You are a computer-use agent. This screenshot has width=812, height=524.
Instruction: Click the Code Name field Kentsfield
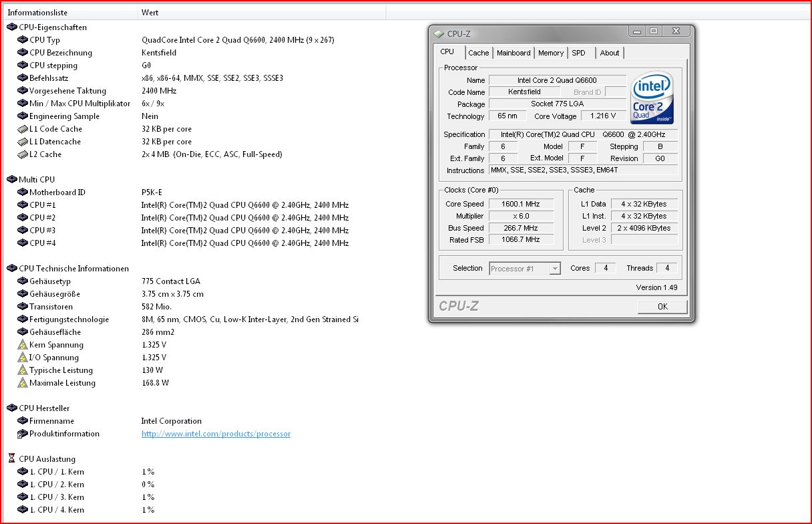click(x=524, y=92)
